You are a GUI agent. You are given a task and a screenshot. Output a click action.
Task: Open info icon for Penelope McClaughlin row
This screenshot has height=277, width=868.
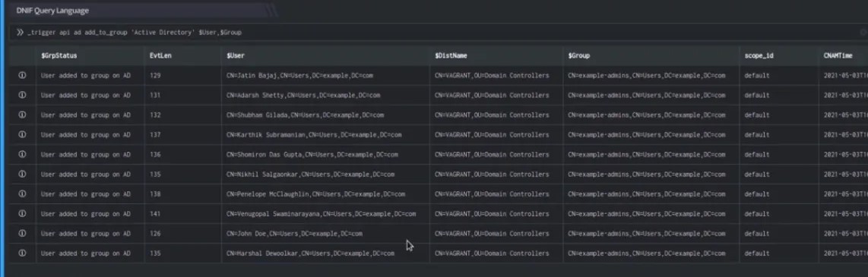point(22,194)
